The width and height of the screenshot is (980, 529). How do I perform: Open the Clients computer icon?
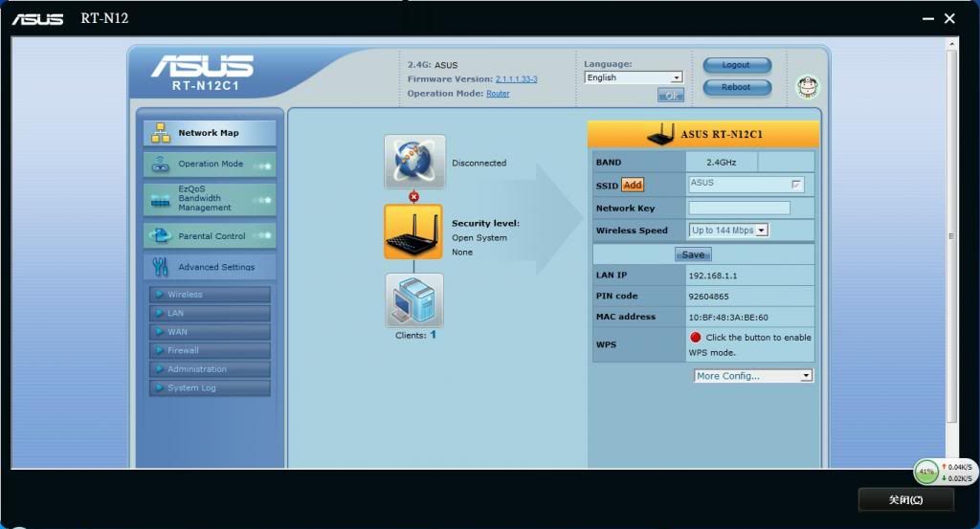[x=414, y=299]
